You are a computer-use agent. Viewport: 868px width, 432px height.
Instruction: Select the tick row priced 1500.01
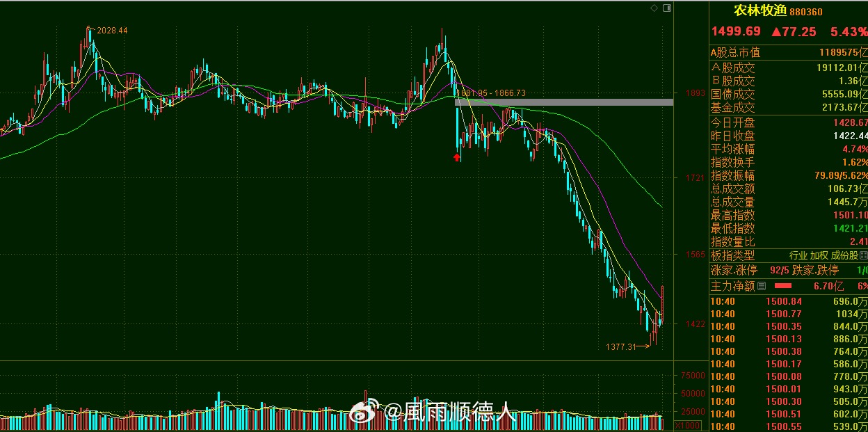(789, 389)
